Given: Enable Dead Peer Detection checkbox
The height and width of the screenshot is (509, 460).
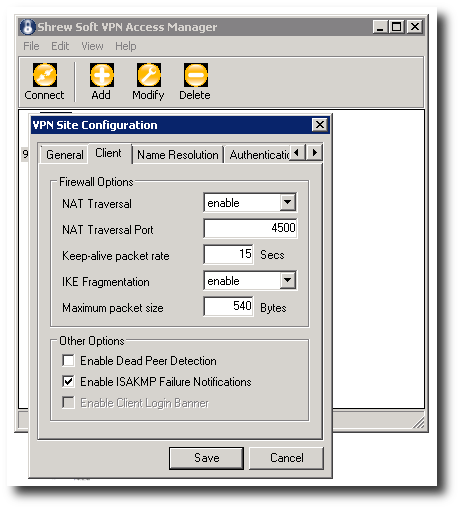Looking at the screenshot, I should pyautogui.click(x=68, y=361).
